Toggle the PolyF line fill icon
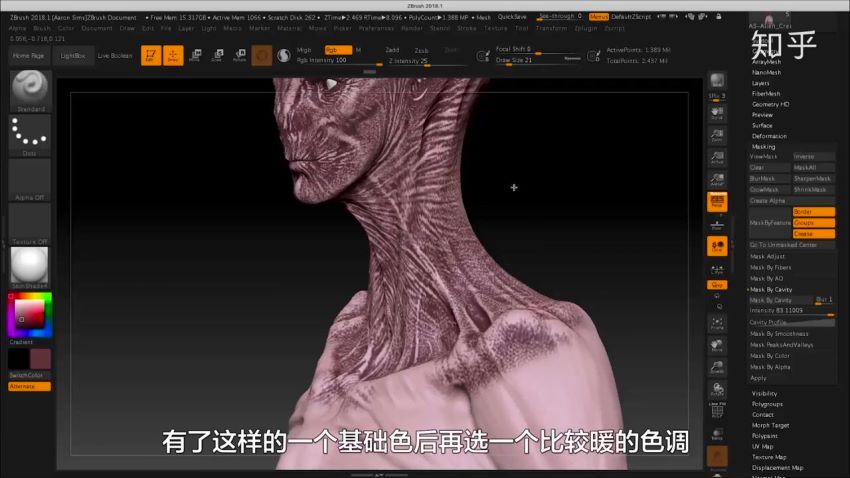Screen dimensions: 850x478 point(717,411)
